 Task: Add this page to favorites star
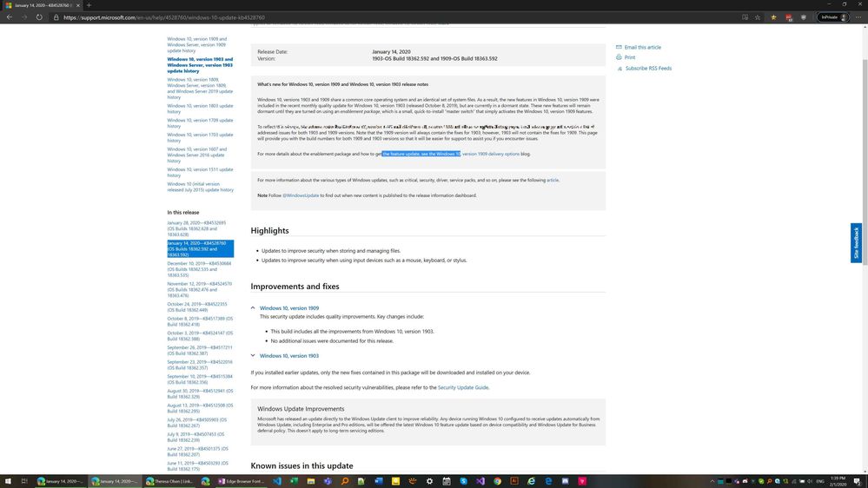click(x=758, y=17)
